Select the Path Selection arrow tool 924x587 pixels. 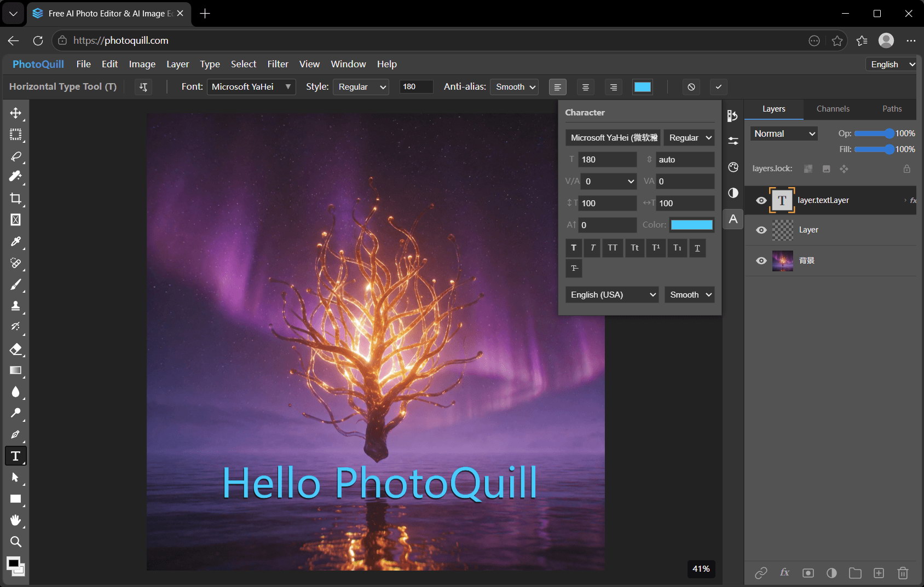(x=15, y=478)
